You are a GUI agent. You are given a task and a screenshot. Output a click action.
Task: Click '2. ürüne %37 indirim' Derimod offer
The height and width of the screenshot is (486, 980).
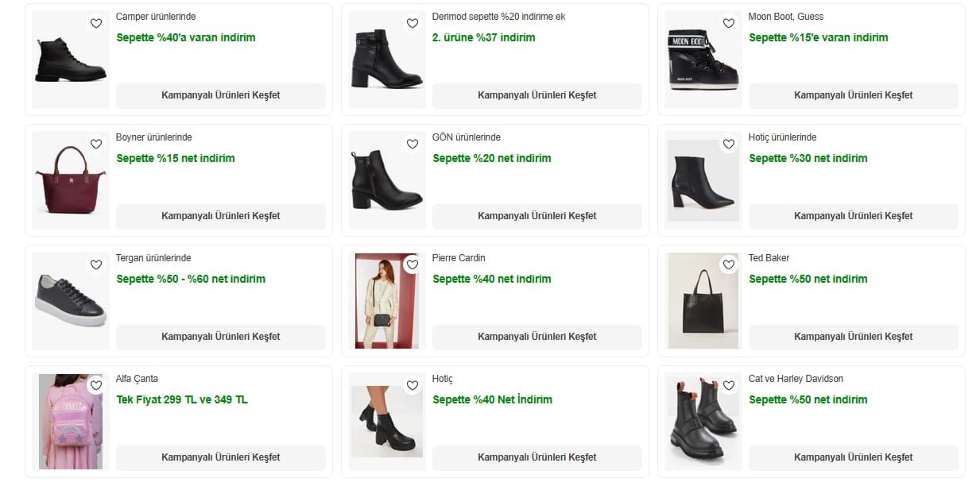pyautogui.click(x=484, y=37)
